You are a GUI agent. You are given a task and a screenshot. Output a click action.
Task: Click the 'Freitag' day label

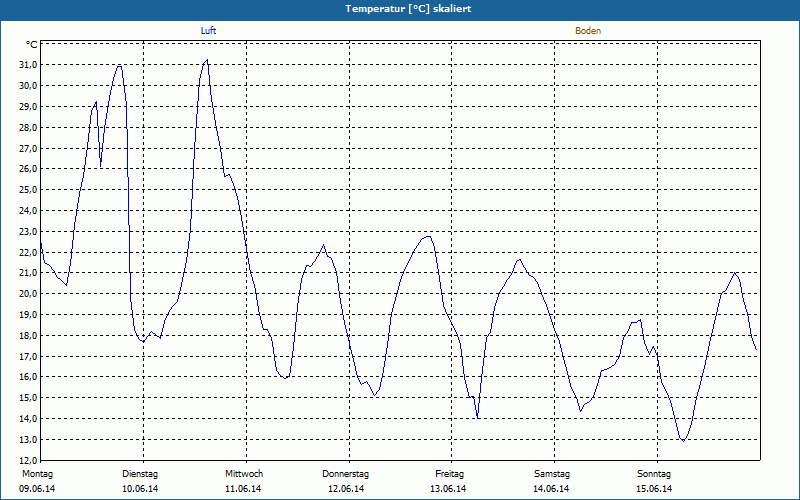click(x=449, y=474)
